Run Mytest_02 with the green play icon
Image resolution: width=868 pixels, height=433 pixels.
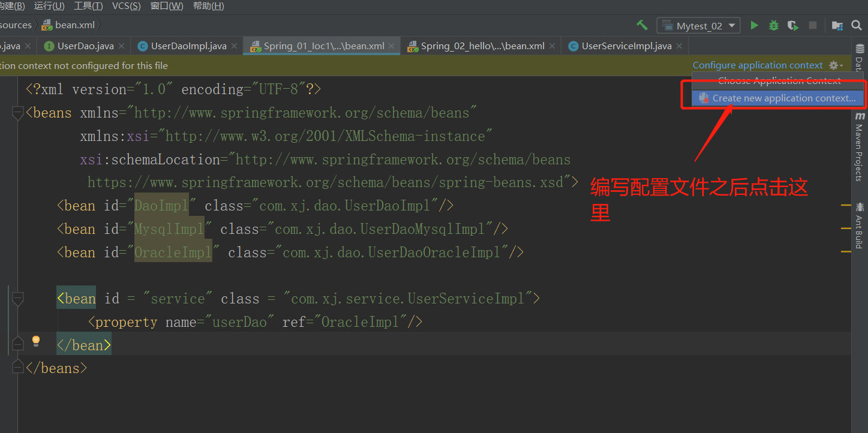(755, 25)
